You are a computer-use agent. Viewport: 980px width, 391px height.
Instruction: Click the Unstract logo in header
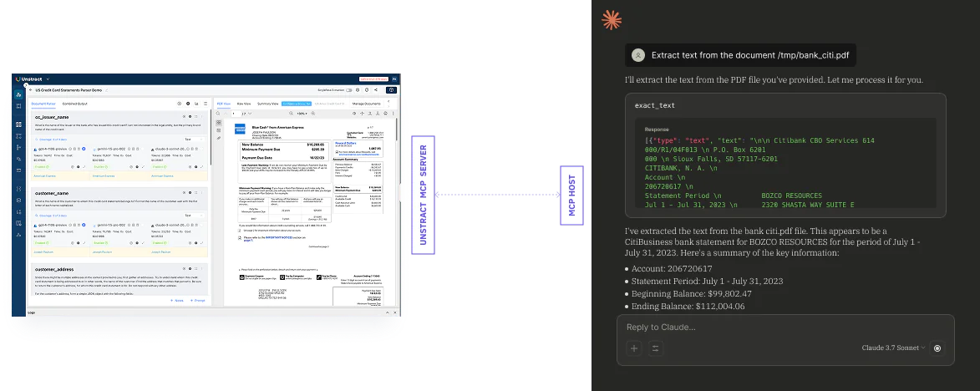(x=28, y=79)
